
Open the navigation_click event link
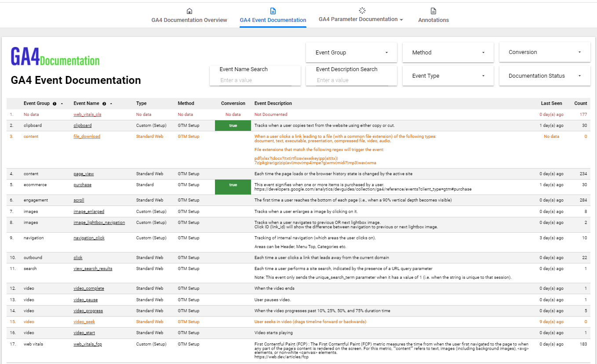pyautogui.click(x=89, y=238)
